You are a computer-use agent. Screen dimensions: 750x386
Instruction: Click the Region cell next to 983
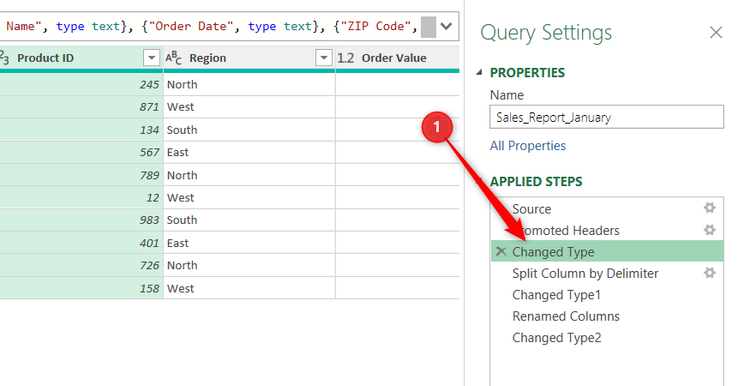point(249,220)
